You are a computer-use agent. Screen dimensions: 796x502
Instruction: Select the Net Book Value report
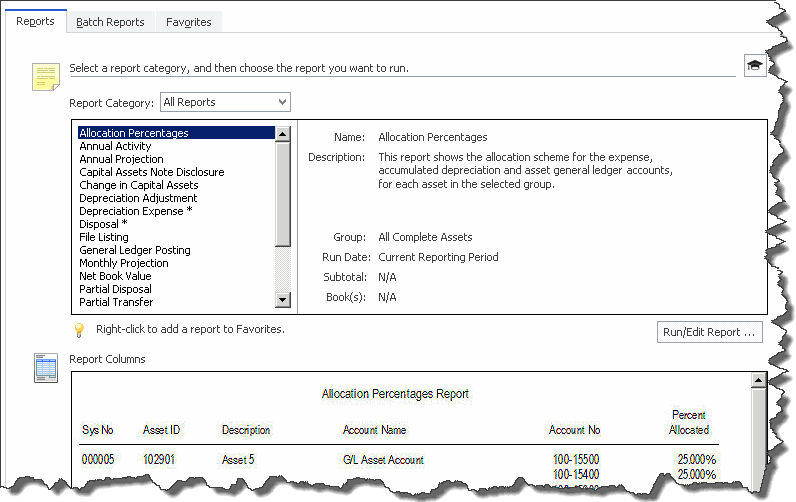pos(115,276)
